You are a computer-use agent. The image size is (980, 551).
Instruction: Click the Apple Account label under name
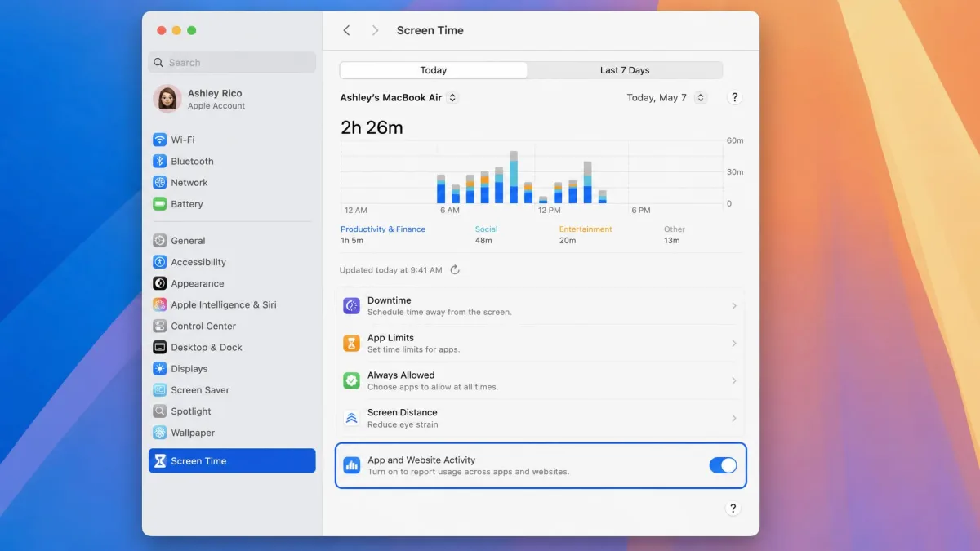point(216,106)
